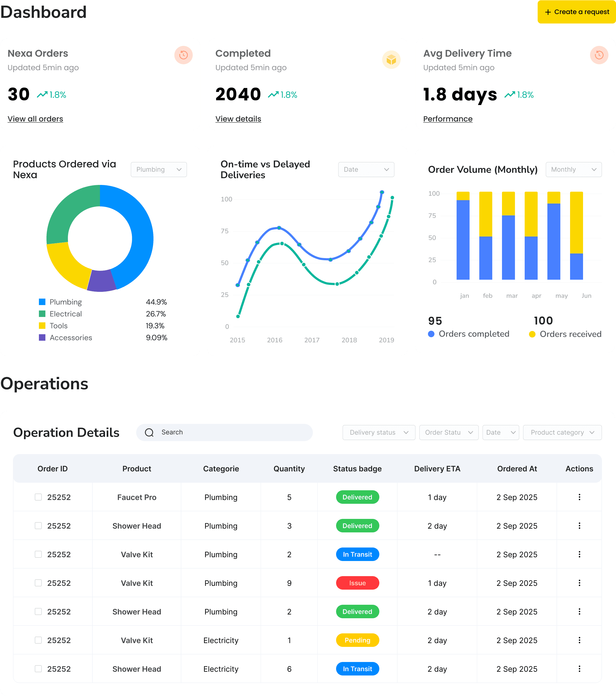This screenshot has width=616, height=696.
Task: Open actions menu for Faucet Pro row
Action: coord(579,497)
